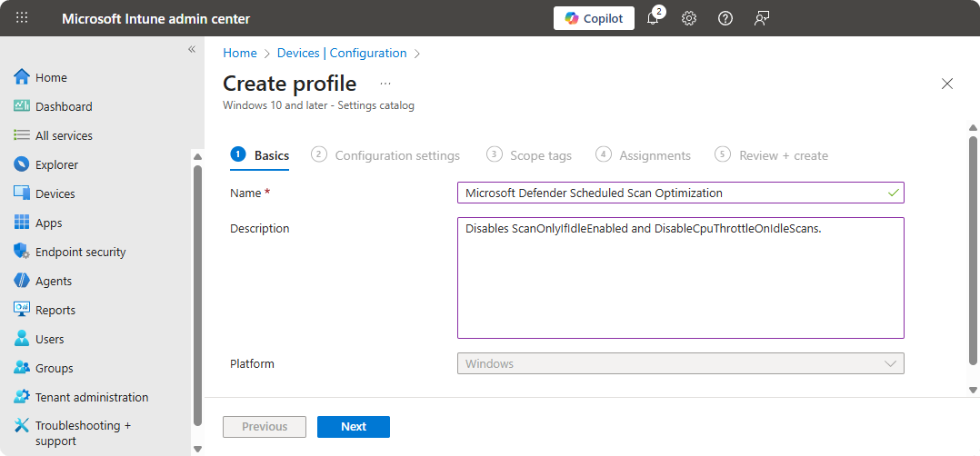
Task: Switch to the Configuration settings step
Action: tap(396, 155)
